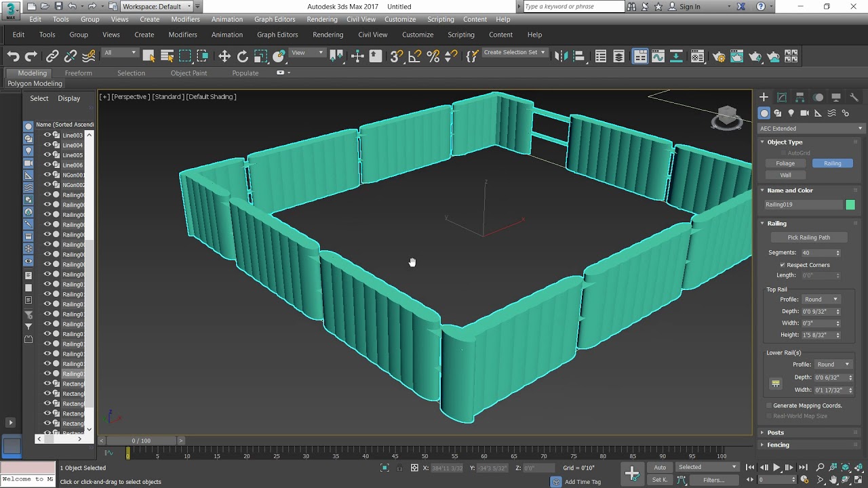Click the Mirror tool icon
Screen dimensions: 868x488
(560, 56)
